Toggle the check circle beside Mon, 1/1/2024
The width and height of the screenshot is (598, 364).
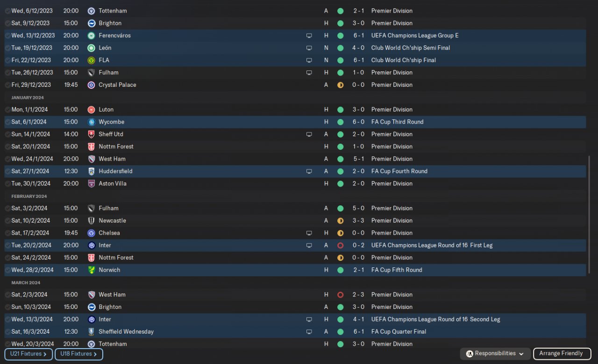coord(7,110)
